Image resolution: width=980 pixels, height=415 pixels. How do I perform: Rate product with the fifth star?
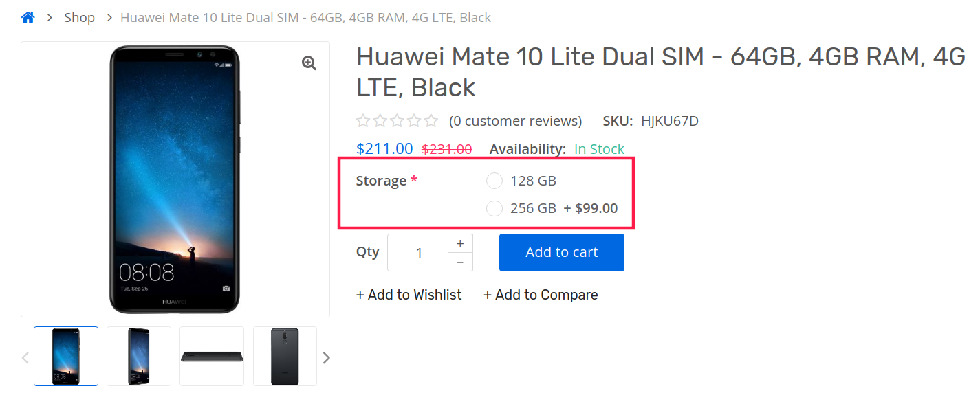coord(431,122)
